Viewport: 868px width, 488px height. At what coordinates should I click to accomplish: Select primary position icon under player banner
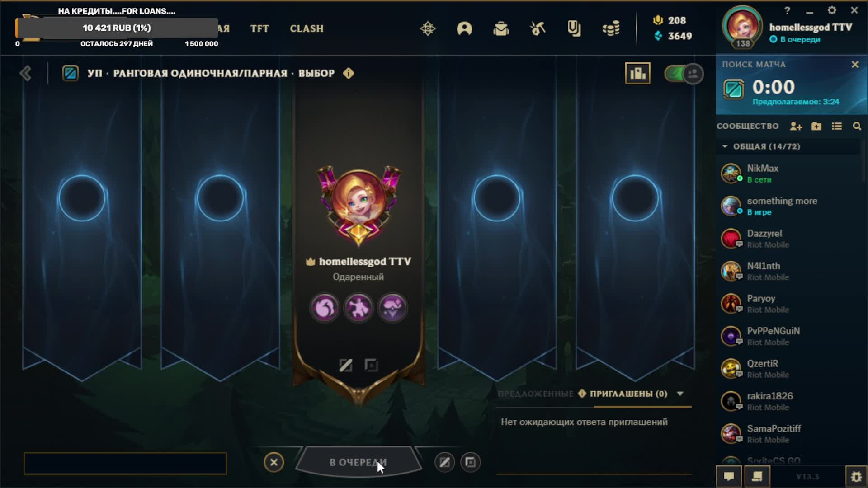pyautogui.click(x=345, y=365)
